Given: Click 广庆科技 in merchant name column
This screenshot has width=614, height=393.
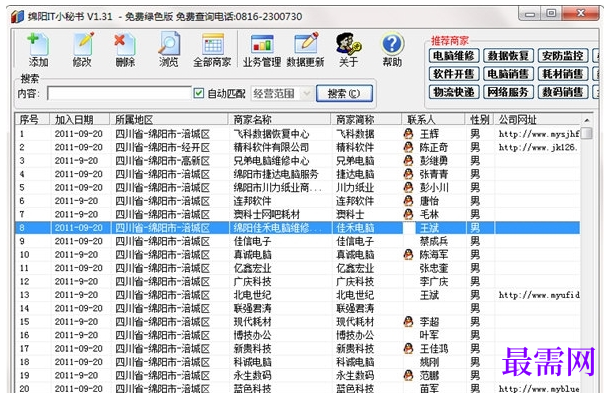Looking at the screenshot, I should (252, 281).
